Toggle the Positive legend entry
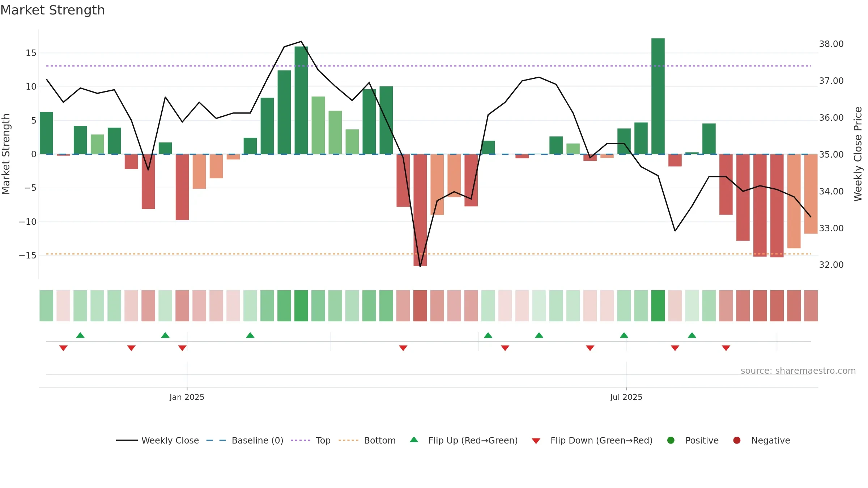868x488 pixels. tap(693, 440)
